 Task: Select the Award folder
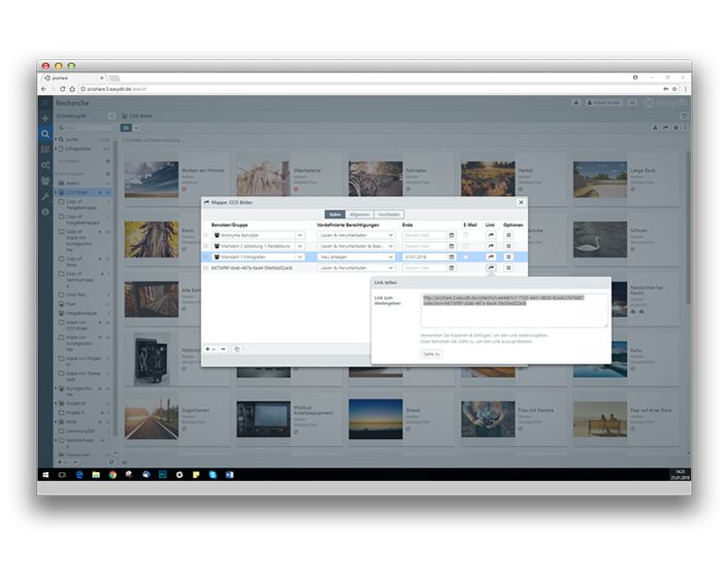tap(73, 183)
